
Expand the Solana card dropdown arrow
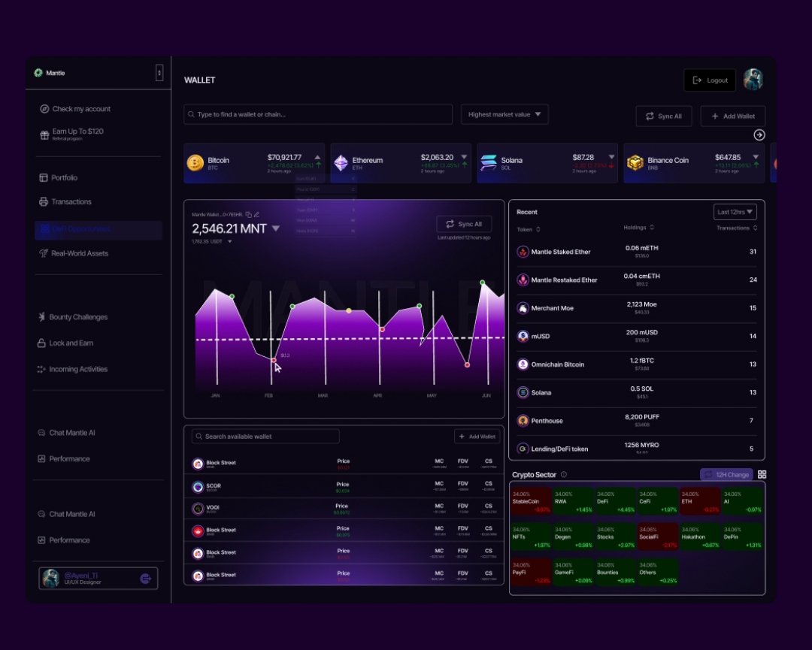point(611,157)
